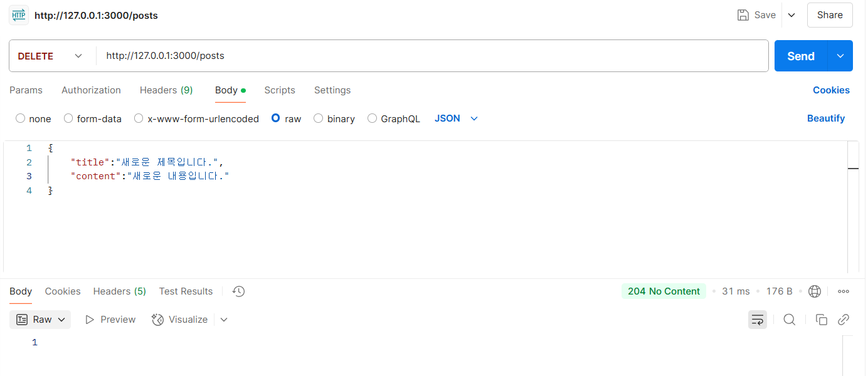Open the DELETE method dropdown

pyautogui.click(x=50, y=56)
